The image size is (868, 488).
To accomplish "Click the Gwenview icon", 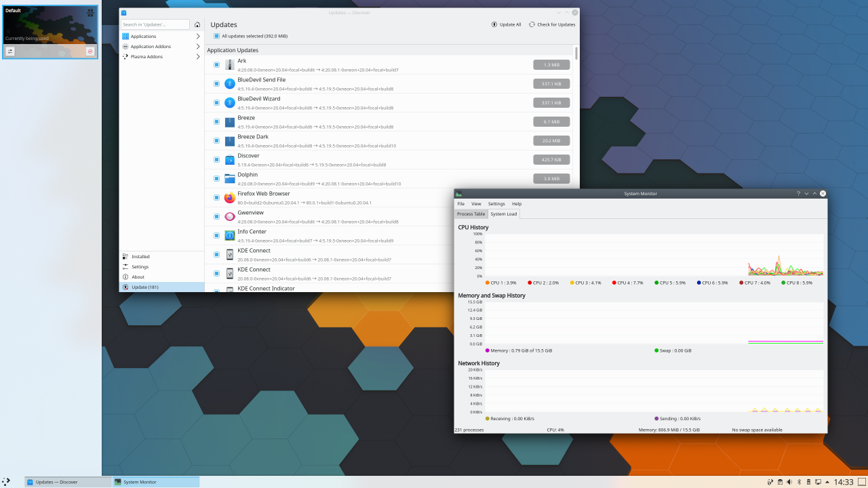I will (x=230, y=217).
